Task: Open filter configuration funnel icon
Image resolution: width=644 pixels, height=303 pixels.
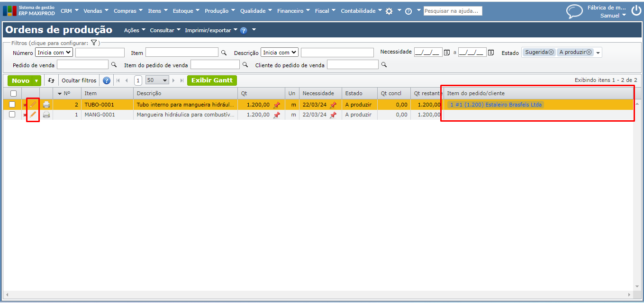Action: point(94,43)
